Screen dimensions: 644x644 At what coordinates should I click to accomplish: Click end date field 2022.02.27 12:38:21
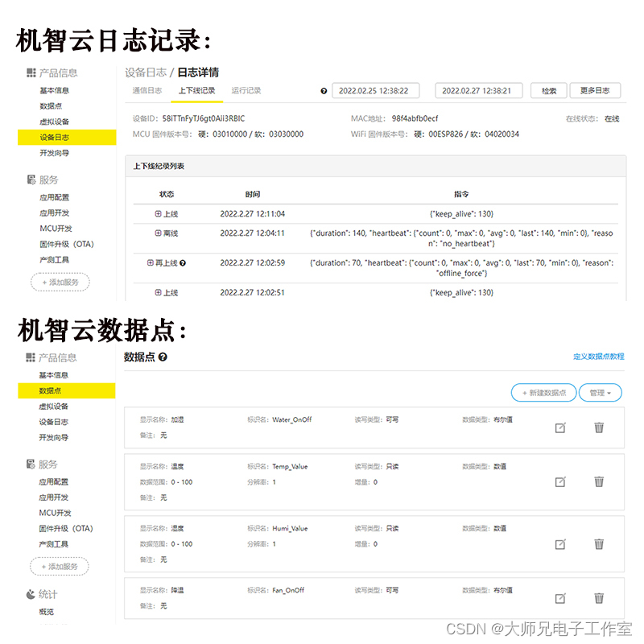[x=478, y=90]
